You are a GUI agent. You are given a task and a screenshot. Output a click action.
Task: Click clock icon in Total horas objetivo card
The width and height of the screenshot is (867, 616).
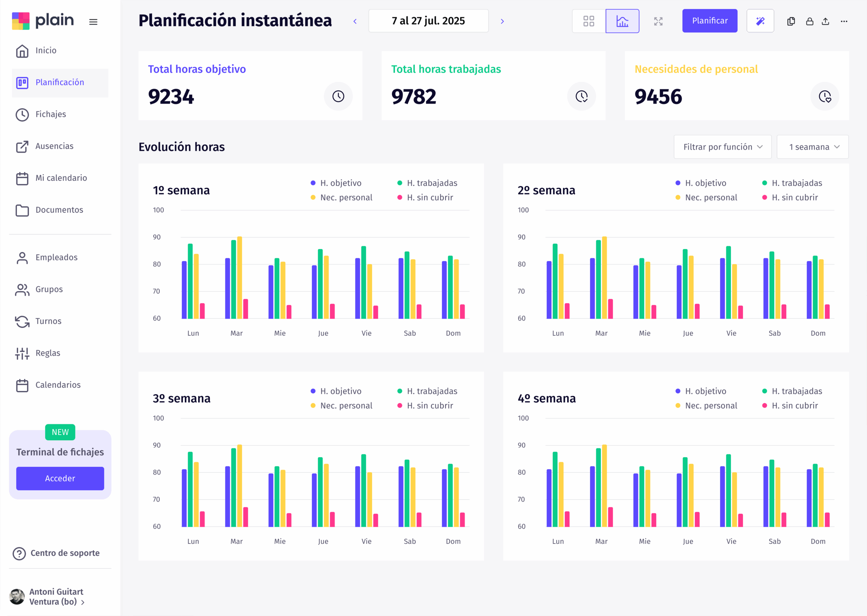pos(338,96)
